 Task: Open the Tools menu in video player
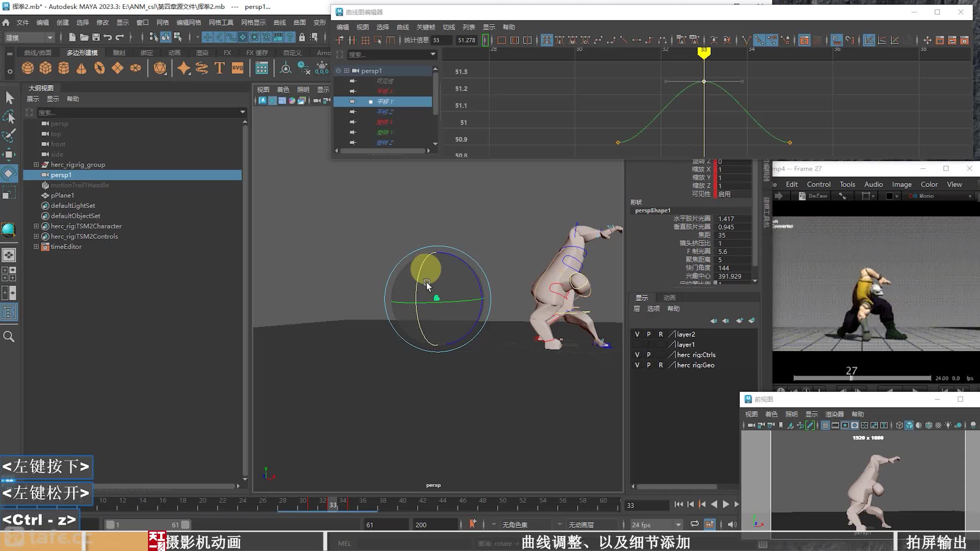point(847,184)
